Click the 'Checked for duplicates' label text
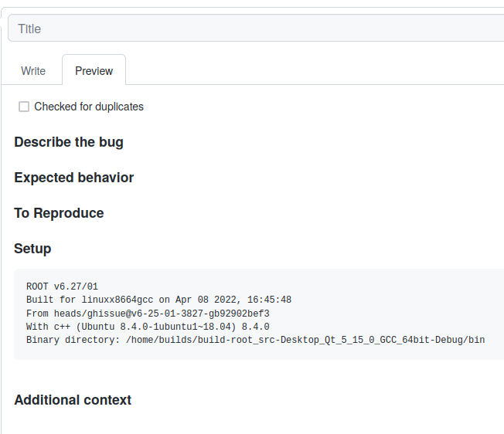This screenshot has height=434, width=504. click(x=89, y=107)
